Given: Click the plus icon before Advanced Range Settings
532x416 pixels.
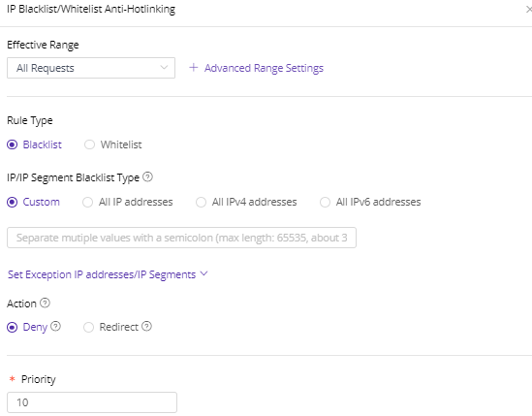Looking at the screenshot, I should click(194, 67).
